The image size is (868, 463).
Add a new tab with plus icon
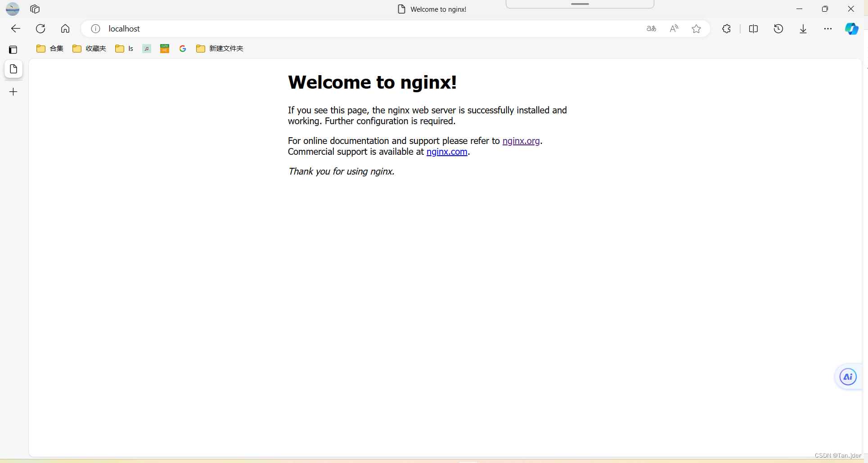pyautogui.click(x=13, y=92)
